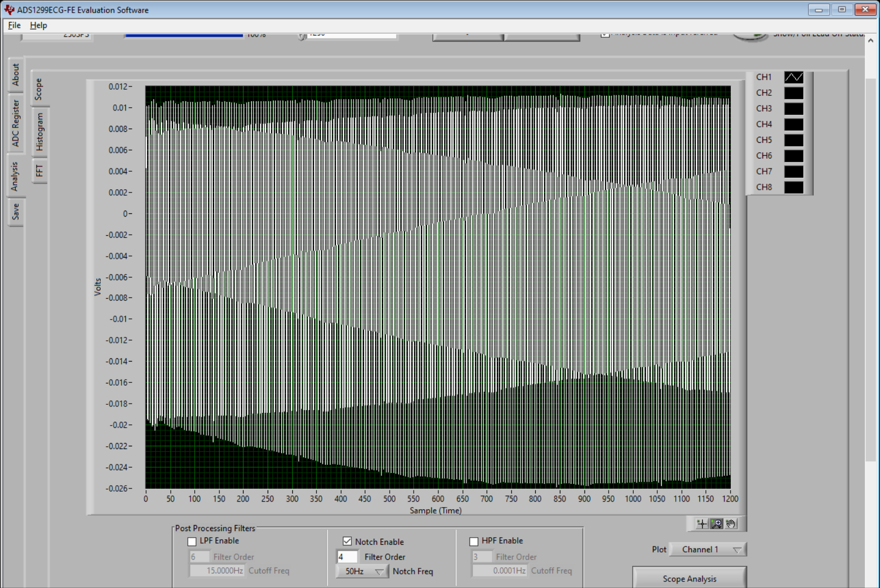Screen dimensions: 880x588
Task: Click the "Sample (Time)" X-axis label
Action: (x=436, y=510)
